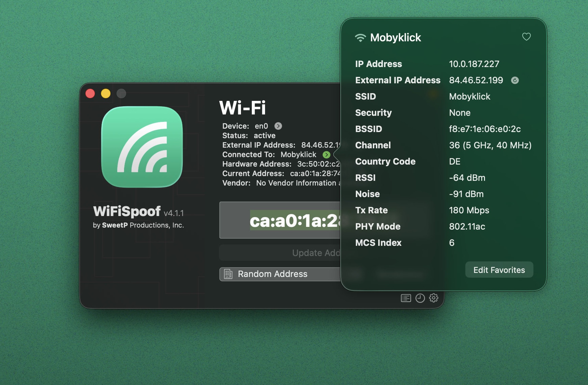
Task: Click the Country Code value DE
Action: 454,162
